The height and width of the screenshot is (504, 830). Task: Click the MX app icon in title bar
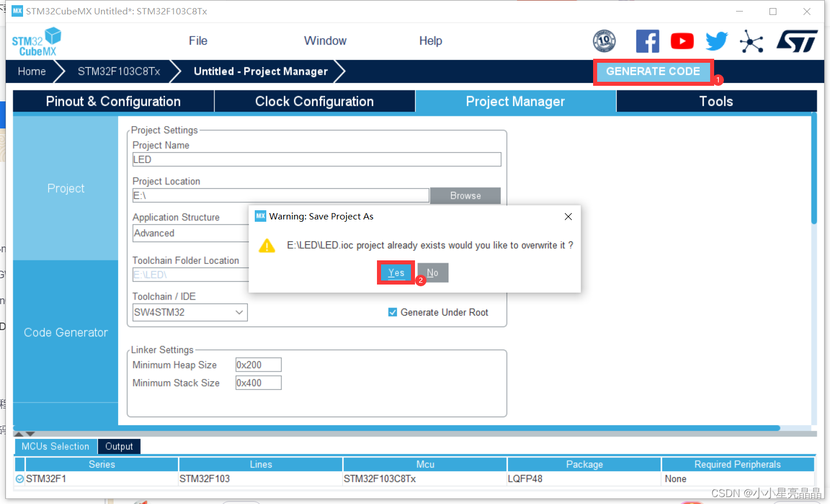click(x=17, y=11)
